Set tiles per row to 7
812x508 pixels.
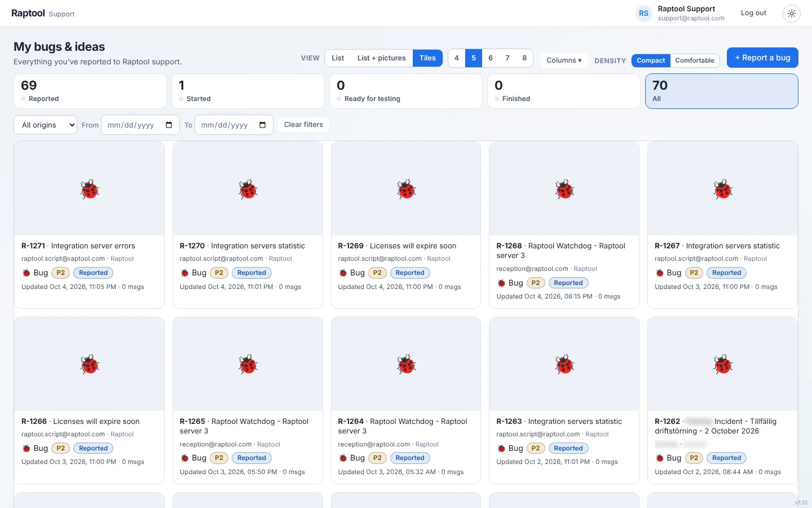(x=507, y=58)
